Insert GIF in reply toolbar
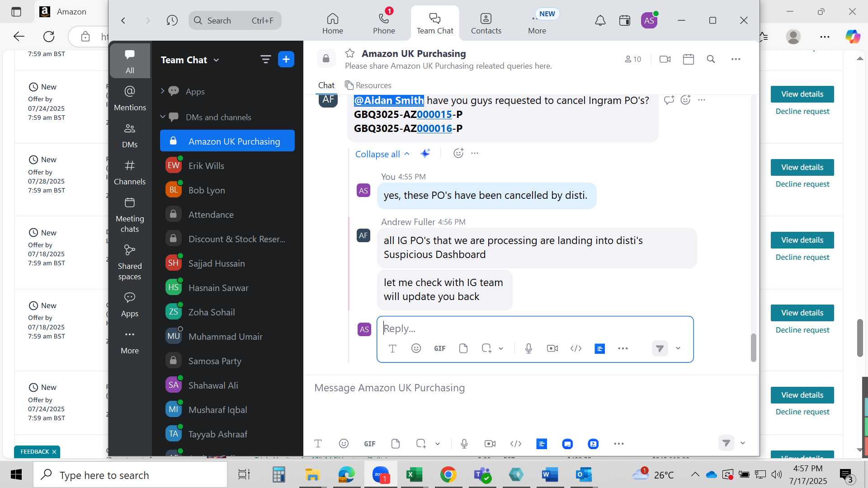 click(440, 348)
